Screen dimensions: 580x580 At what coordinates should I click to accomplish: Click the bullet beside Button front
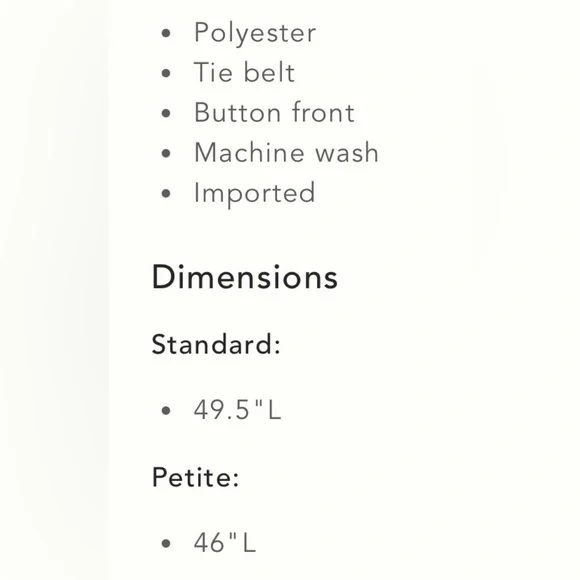pyautogui.click(x=166, y=113)
